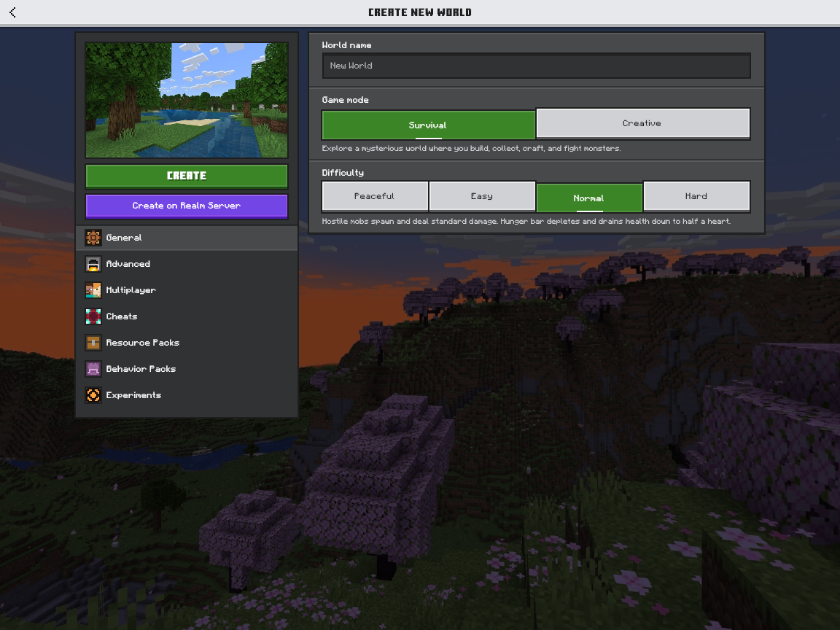Click the World name text field
This screenshot has height=630, width=840.
(536, 66)
